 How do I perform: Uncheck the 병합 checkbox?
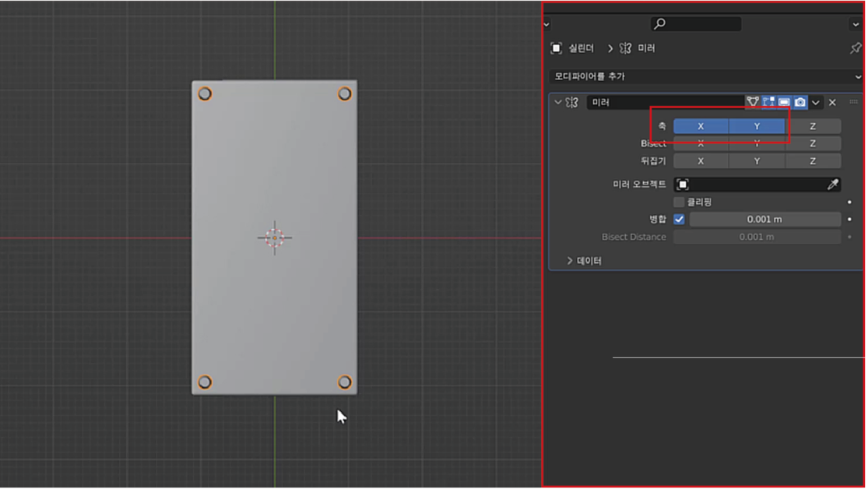(680, 220)
